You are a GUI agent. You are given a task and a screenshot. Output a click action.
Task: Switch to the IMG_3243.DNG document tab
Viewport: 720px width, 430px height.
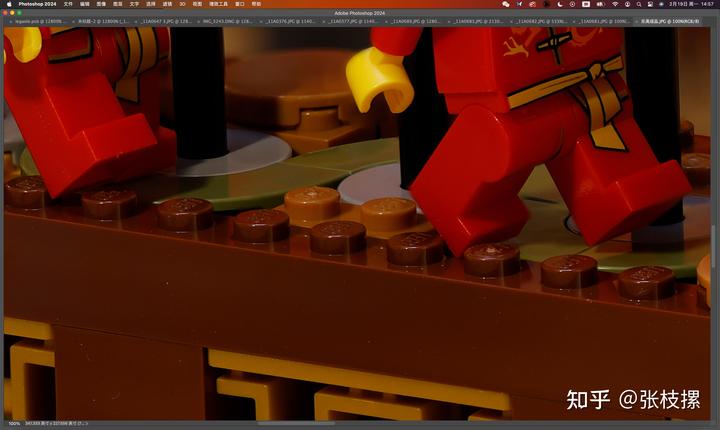[x=228, y=21]
